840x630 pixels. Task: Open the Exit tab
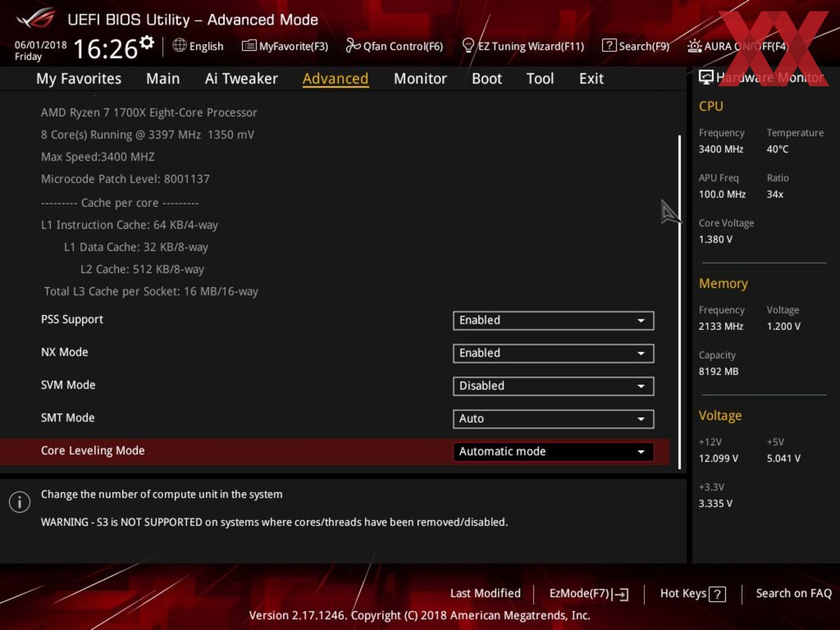tap(591, 78)
